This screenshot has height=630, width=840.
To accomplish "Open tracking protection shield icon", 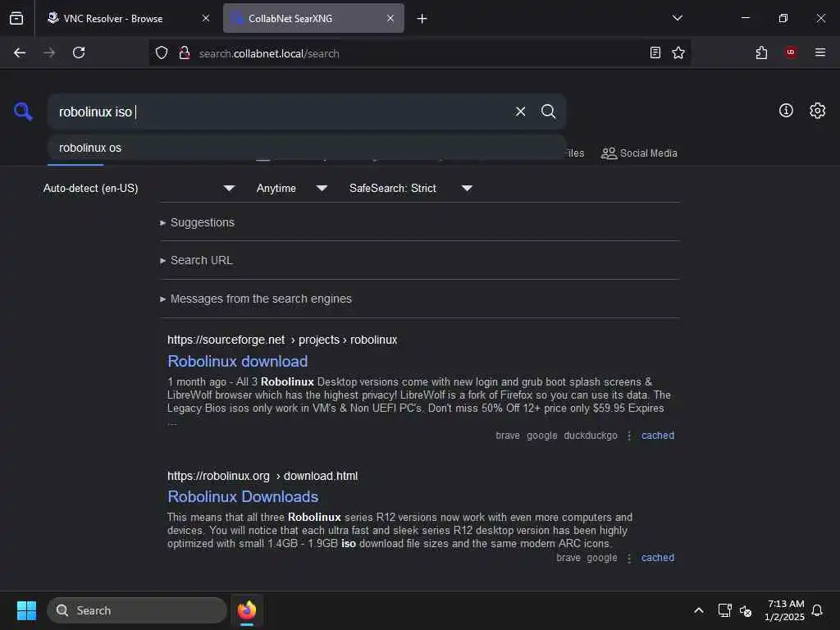I will (x=162, y=52).
